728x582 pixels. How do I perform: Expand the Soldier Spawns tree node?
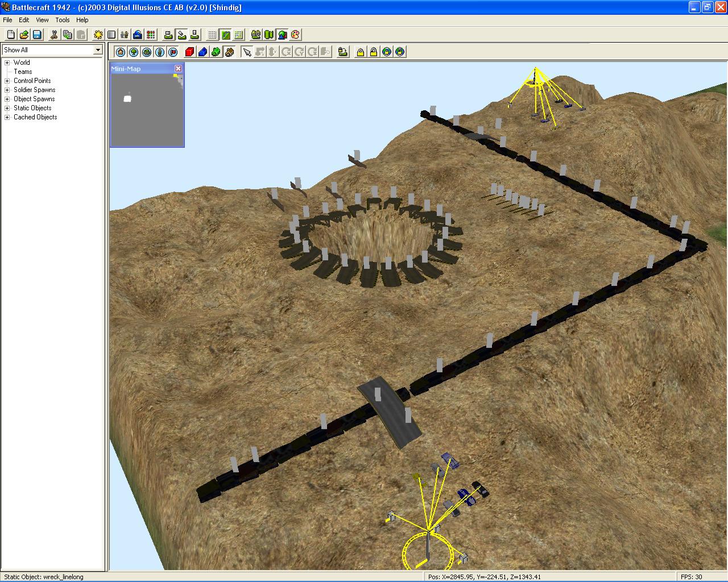[x=7, y=90]
